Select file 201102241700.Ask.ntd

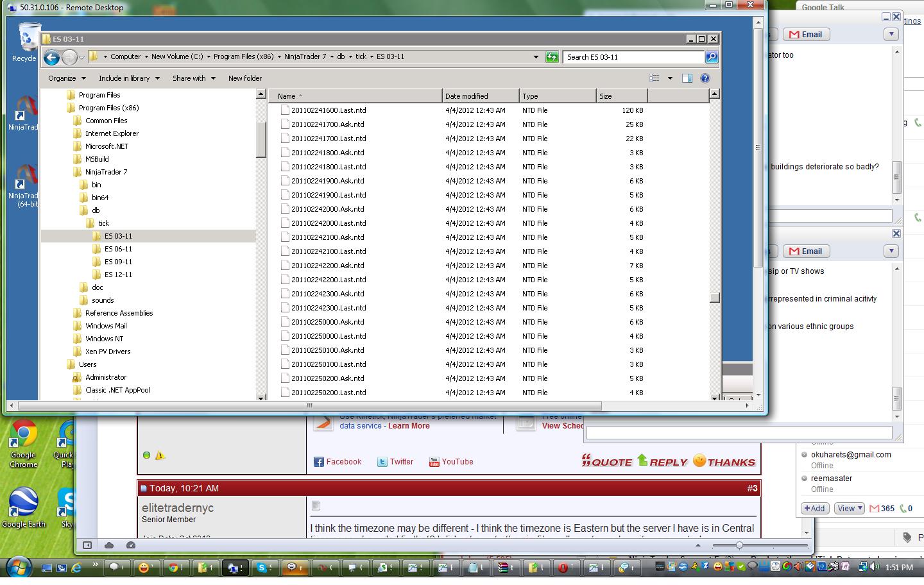tap(327, 124)
